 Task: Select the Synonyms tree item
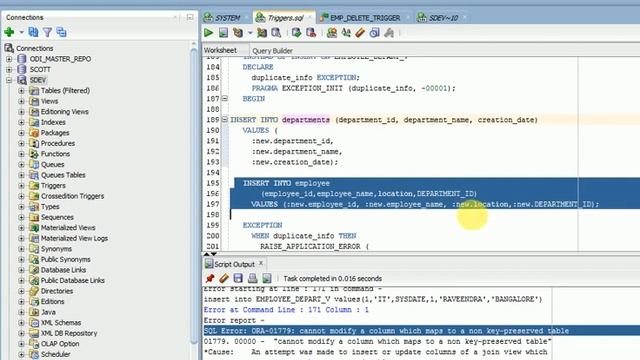[56, 249]
